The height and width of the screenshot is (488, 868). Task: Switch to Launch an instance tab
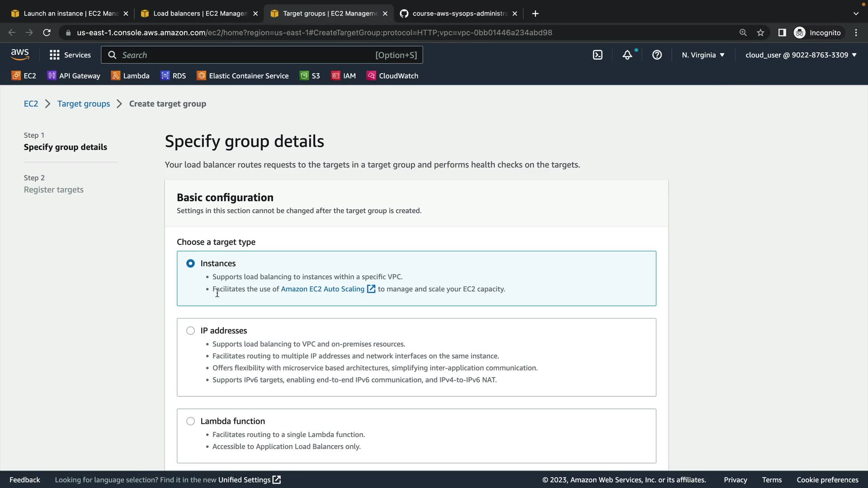tap(70, 14)
